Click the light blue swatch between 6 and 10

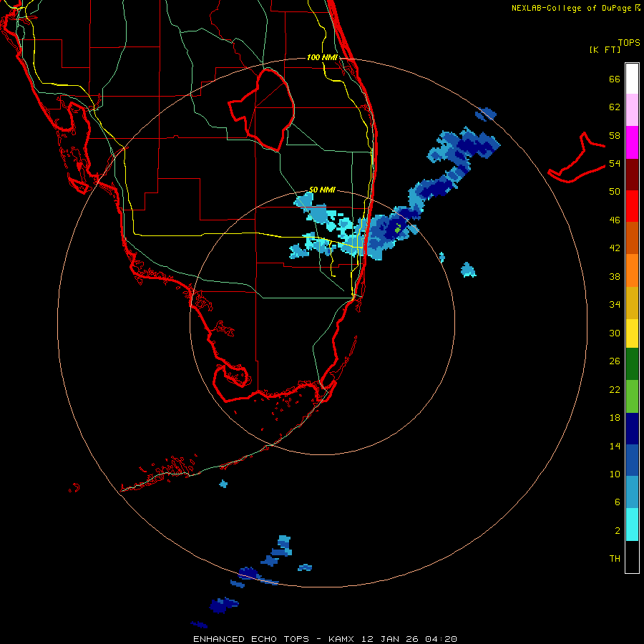[632, 492]
